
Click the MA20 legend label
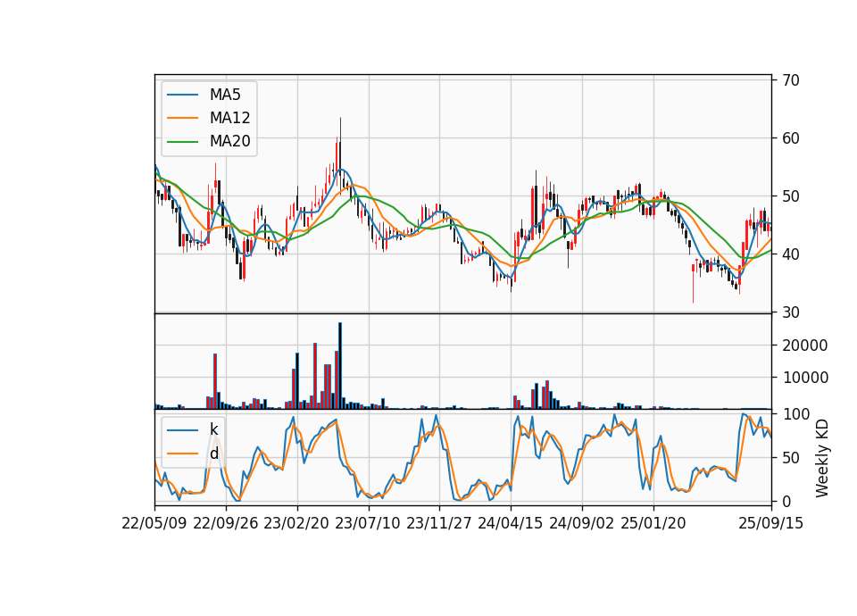(229, 142)
